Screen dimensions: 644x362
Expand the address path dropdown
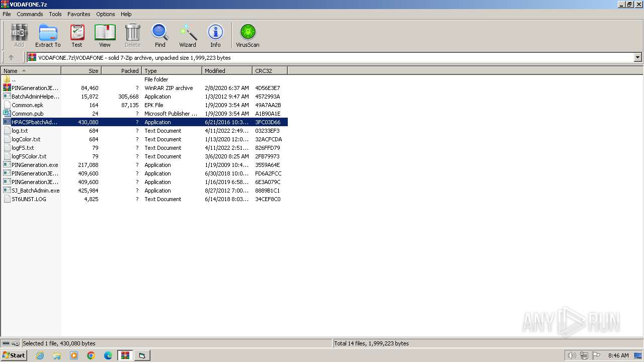tap(637, 57)
